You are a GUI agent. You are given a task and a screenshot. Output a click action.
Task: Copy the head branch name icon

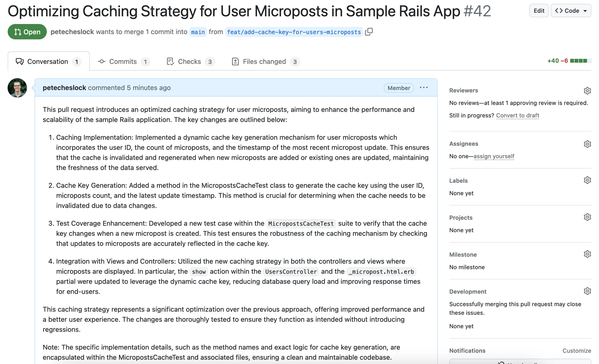pyautogui.click(x=369, y=32)
